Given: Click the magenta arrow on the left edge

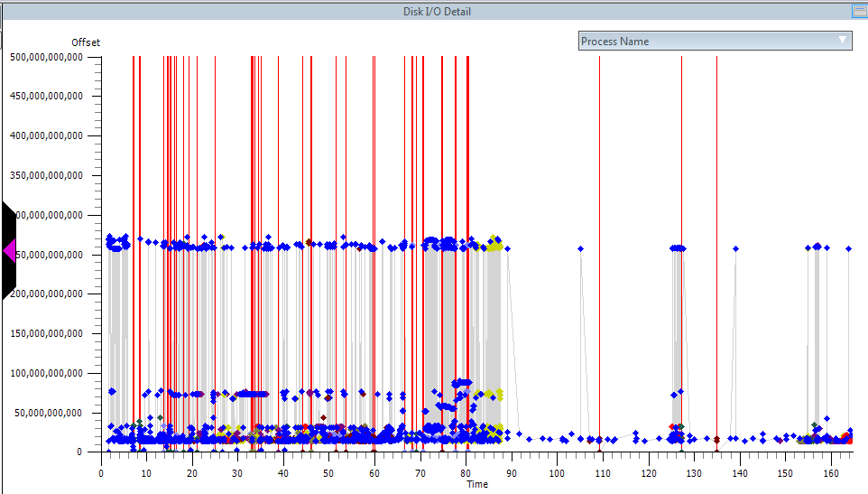Looking at the screenshot, I should 10,249.
